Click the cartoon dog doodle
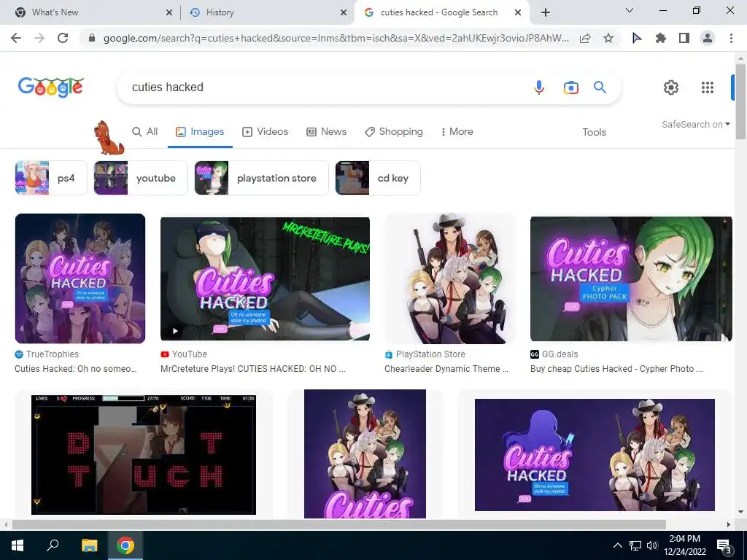This screenshot has width=747, height=560. point(109,138)
